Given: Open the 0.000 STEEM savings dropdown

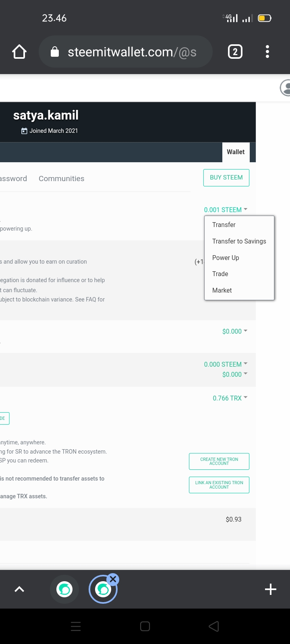Looking at the screenshot, I should tap(226, 364).
